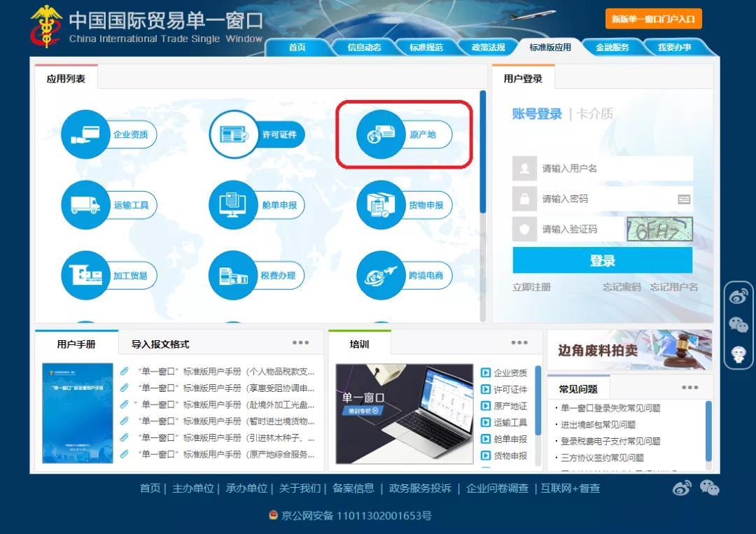Click the 政务服务投诉 footer link
This screenshot has height=534, width=756.
coord(420,489)
